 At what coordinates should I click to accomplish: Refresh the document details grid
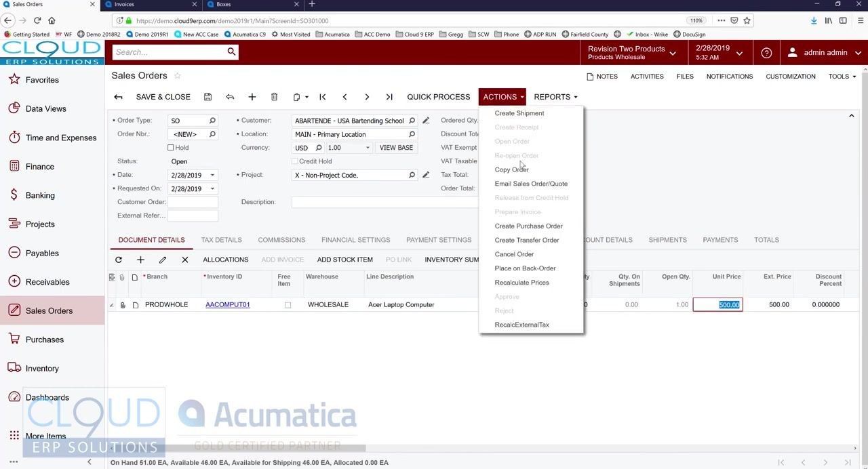119,260
